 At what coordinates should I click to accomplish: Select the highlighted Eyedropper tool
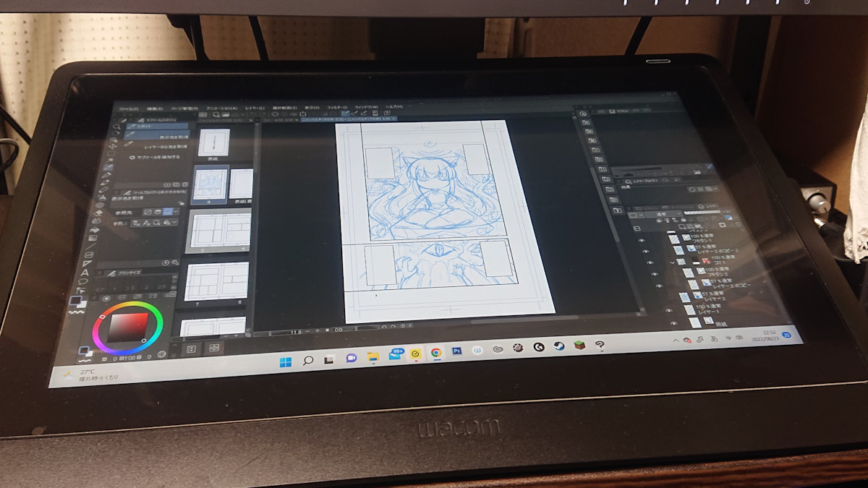click(108, 168)
